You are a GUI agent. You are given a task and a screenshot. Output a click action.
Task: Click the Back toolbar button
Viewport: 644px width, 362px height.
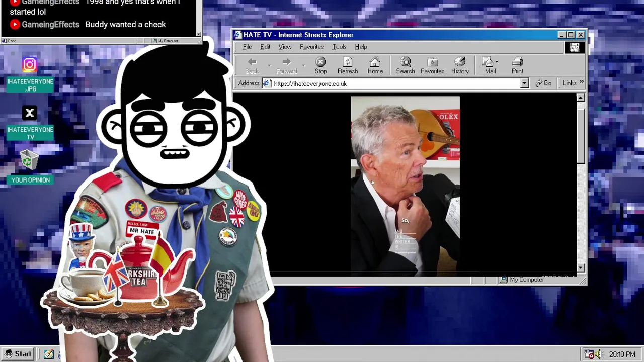(252, 66)
